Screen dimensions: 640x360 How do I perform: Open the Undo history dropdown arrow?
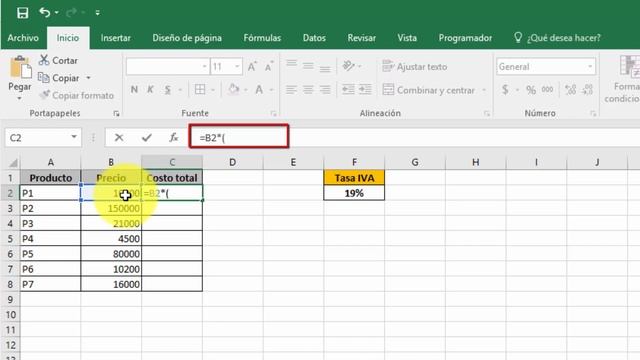pos(57,13)
